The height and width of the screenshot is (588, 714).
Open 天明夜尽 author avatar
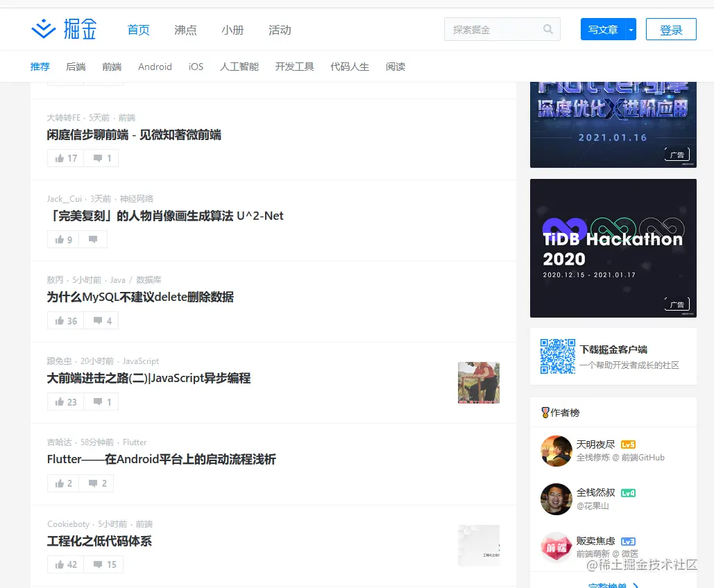[556, 451]
